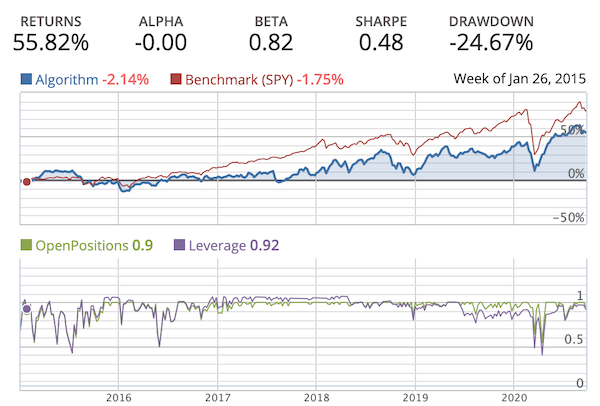Click the blue Algorithm legend swatch

tap(26, 79)
